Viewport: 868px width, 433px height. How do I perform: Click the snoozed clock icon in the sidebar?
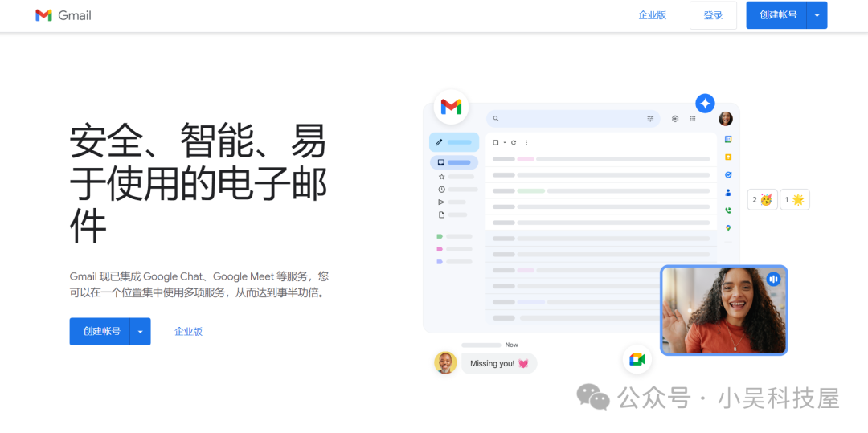(441, 190)
